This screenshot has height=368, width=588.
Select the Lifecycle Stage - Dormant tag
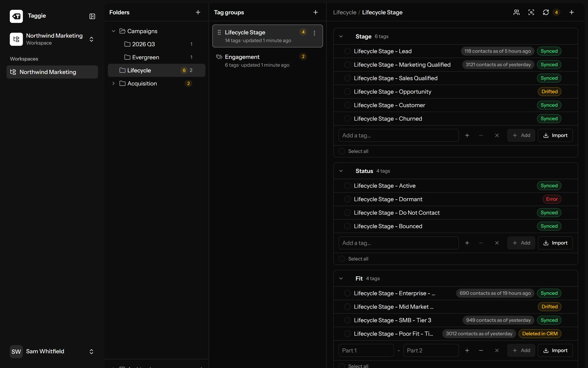(x=347, y=199)
